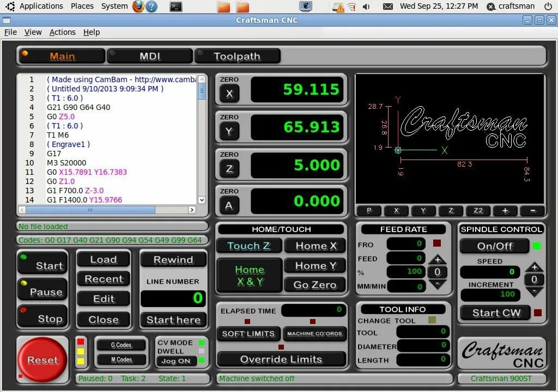Zoom in the toolpath preview with plus
The image size is (558, 392).
pyautogui.click(x=505, y=211)
